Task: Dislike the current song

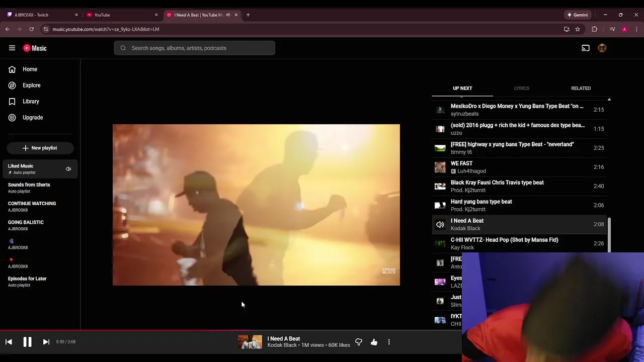Action: pyautogui.click(x=359, y=342)
